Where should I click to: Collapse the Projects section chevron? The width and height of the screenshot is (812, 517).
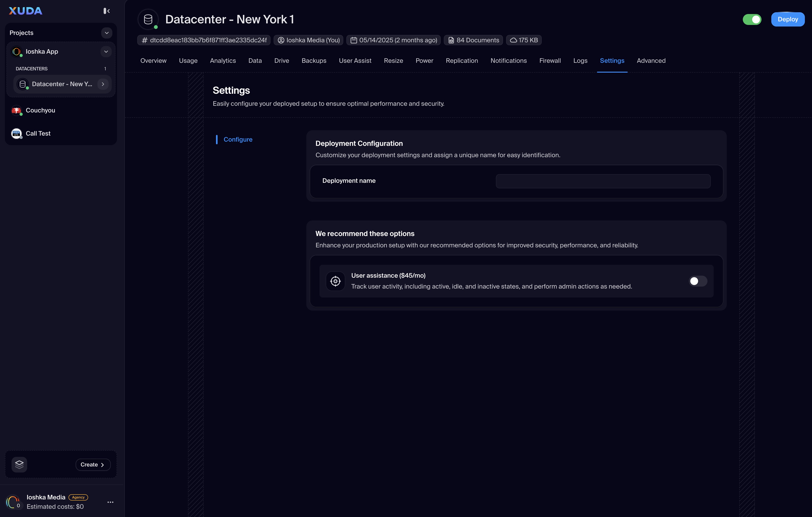[x=107, y=33]
